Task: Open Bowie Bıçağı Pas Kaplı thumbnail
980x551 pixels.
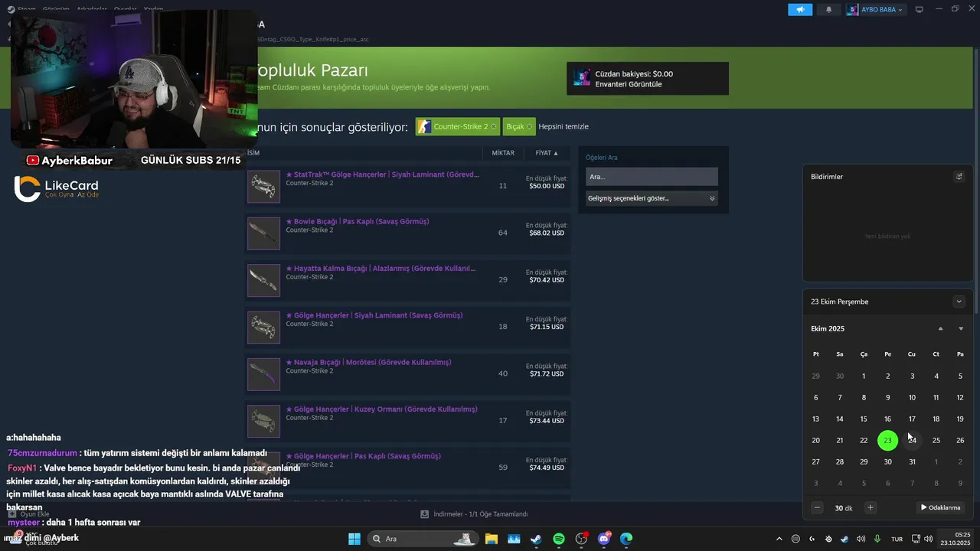Action: tap(263, 233)
